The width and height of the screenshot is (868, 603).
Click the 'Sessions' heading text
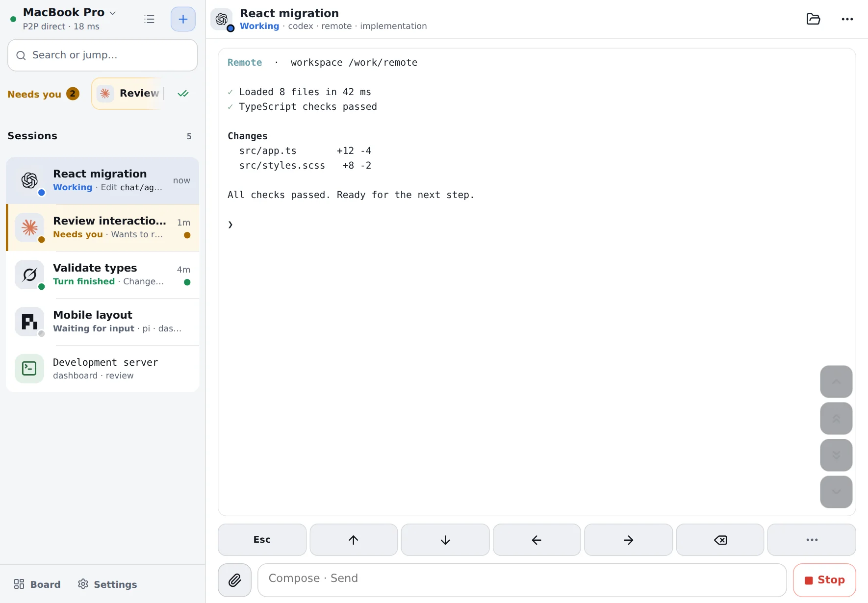32,136
